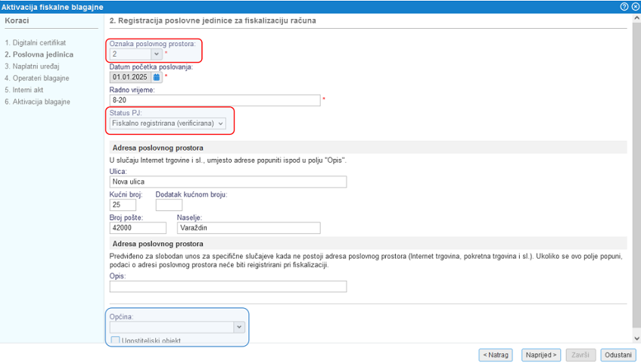Open the calendar date picker icon
This screenshot has height=364, width=641.
point(157,76)
